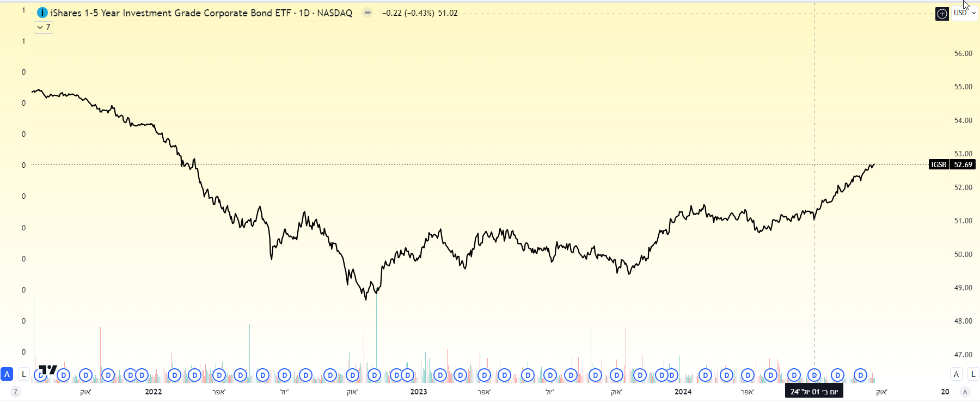Click the 20 label at time axis corner
The width and height of the screenshot is (980, 402).
pos(945,392)
